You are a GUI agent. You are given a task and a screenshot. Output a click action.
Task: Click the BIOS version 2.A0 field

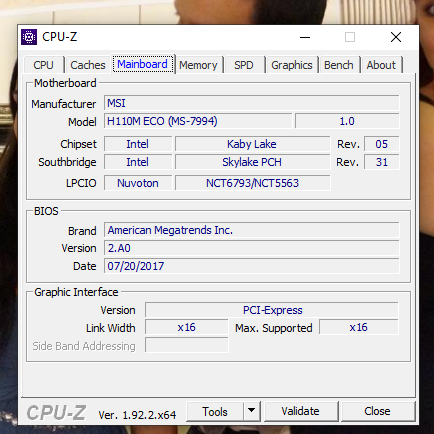[x=252, y=248]
